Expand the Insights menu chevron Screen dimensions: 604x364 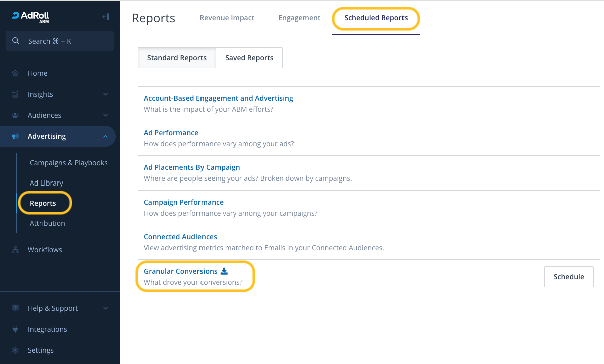[105, 94]
